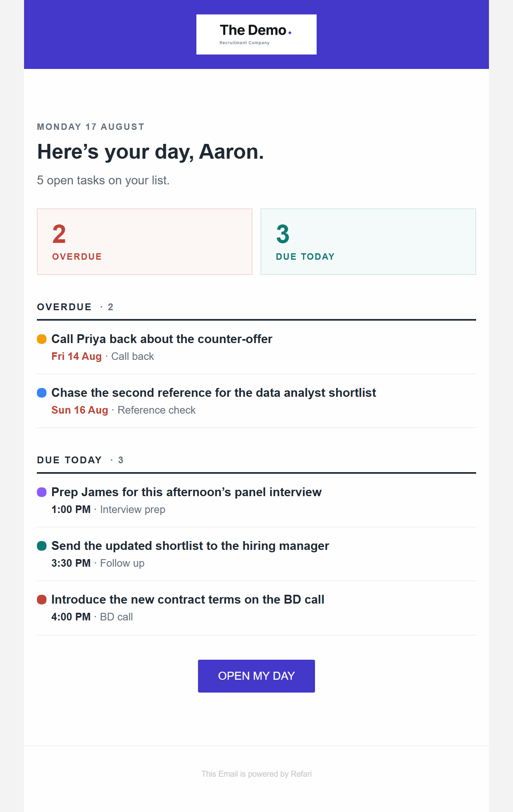
Task: Click the teal dot beside Send updated shortlist task
Action: 42,546
